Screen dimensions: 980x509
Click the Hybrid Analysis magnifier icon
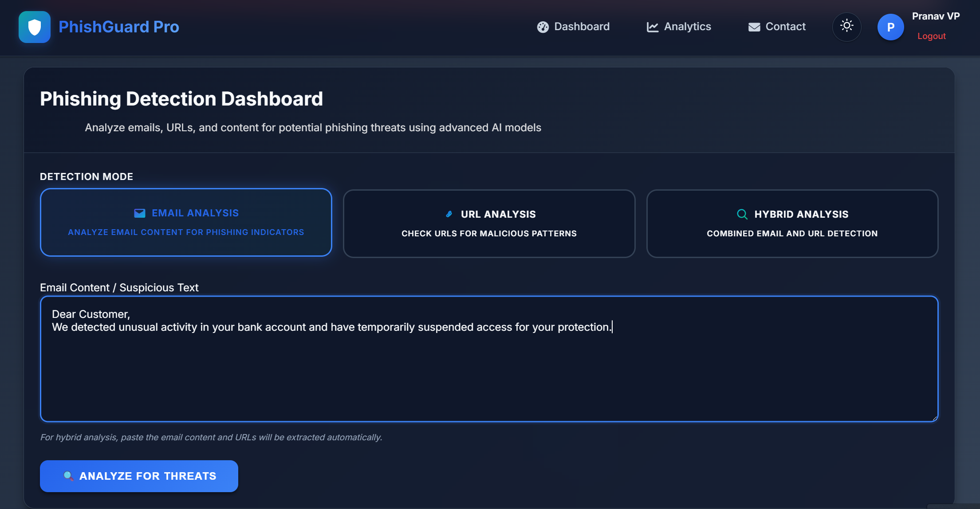[742, 214]
